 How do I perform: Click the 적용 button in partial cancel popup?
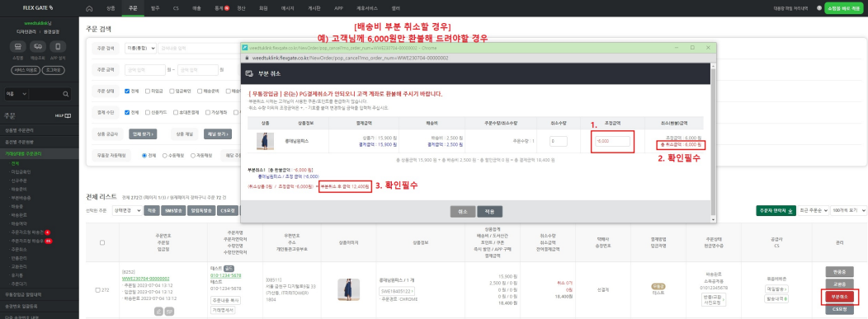(490, 211)
